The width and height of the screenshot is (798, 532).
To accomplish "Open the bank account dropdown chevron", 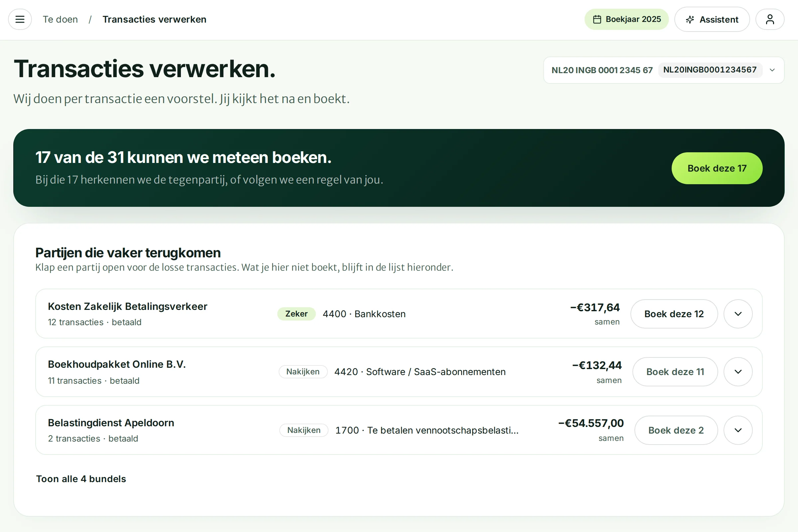I will click(772, 70).
